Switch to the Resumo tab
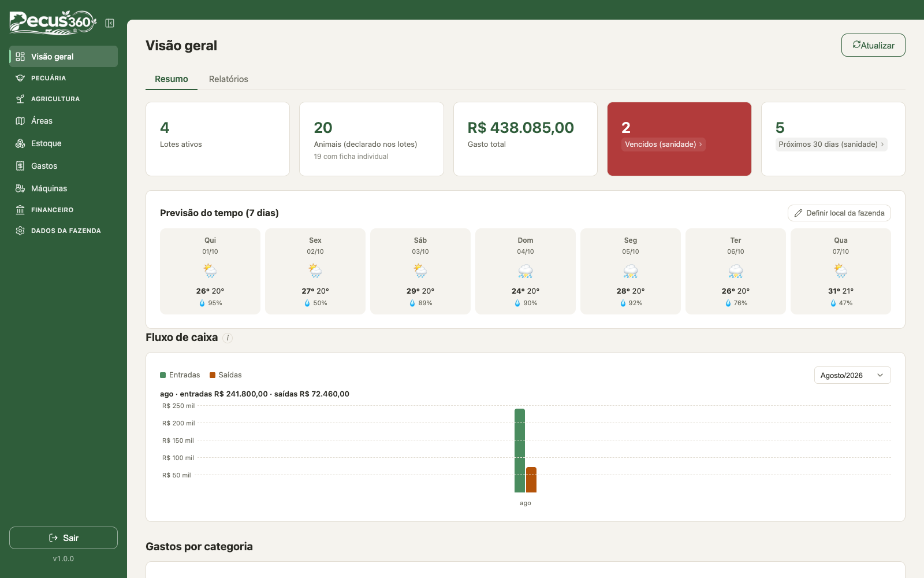 [x=172, y=79]
